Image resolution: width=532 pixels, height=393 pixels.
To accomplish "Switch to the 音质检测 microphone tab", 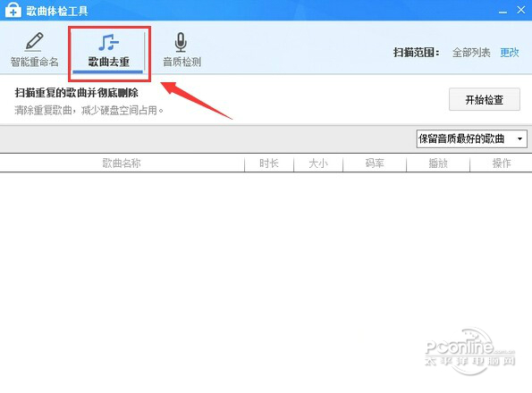I will (182, 49).
